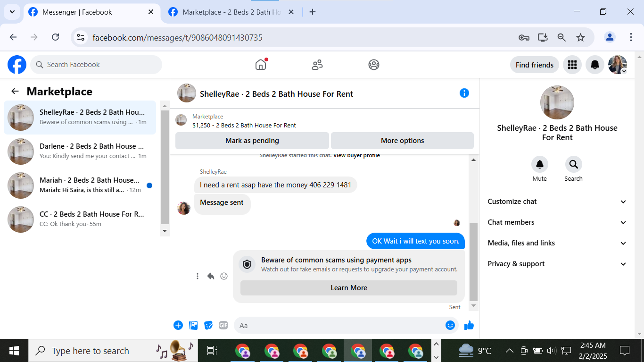
Task: Open the Chrome profile icon
Action: pos(610,37)
